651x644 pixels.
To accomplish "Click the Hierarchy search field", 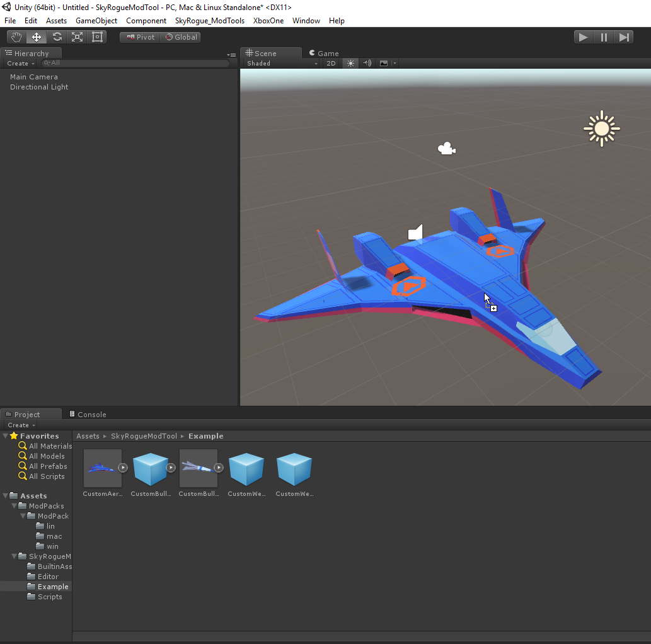I will 135,63.
